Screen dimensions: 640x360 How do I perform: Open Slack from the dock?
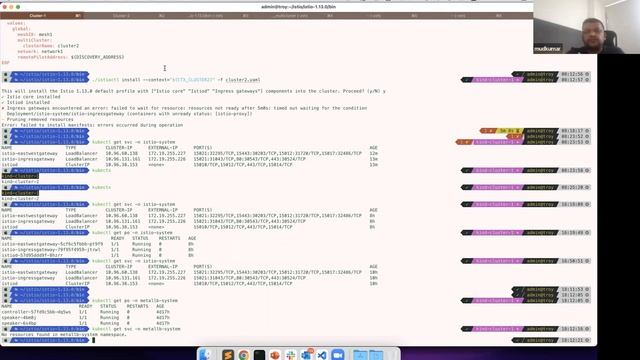pyautogui.click(x=290, y=355)
